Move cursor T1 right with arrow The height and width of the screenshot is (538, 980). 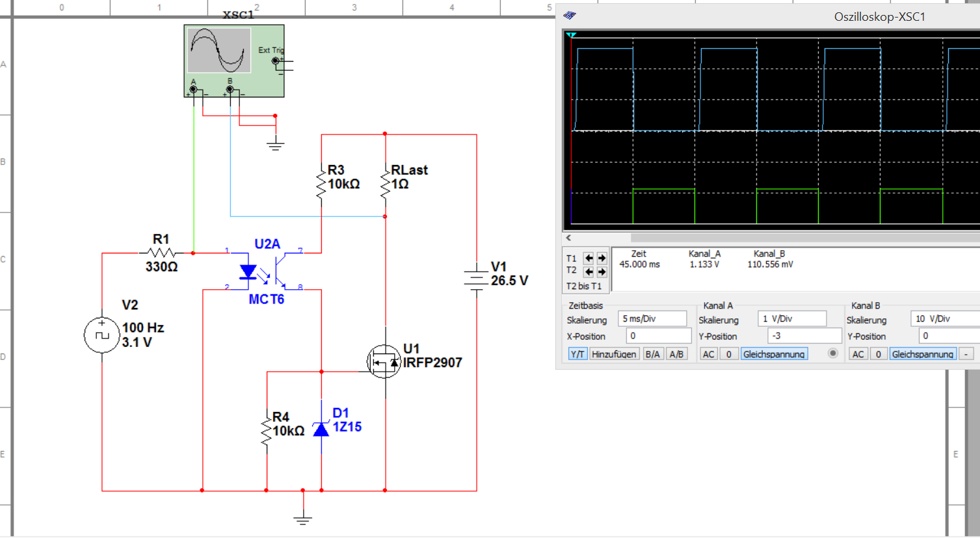(x=602, y=258)
